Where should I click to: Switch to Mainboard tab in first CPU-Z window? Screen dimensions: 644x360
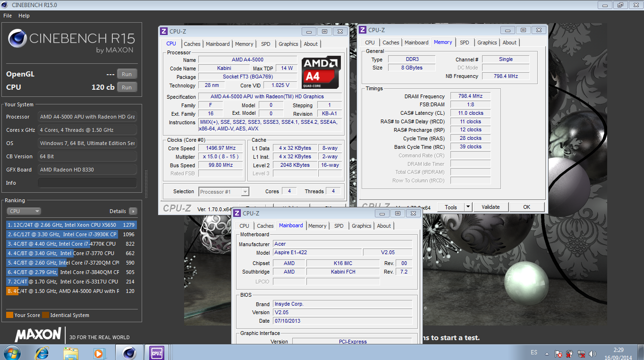[218, 44]
